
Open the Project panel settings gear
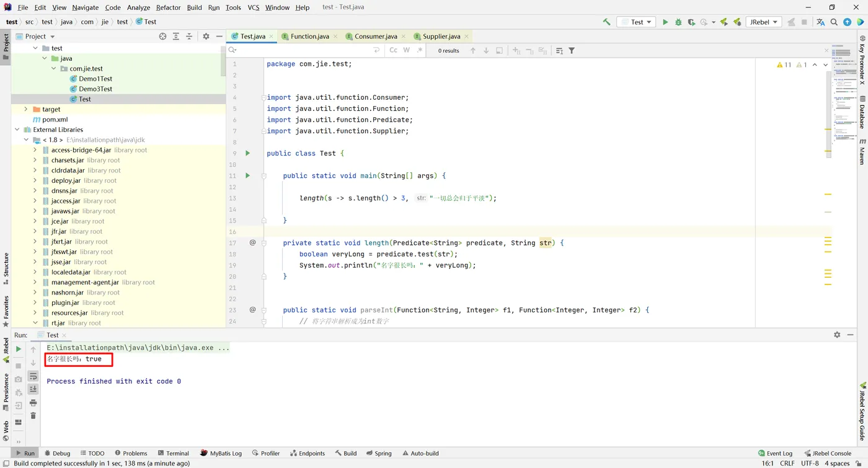click(206, 37)
